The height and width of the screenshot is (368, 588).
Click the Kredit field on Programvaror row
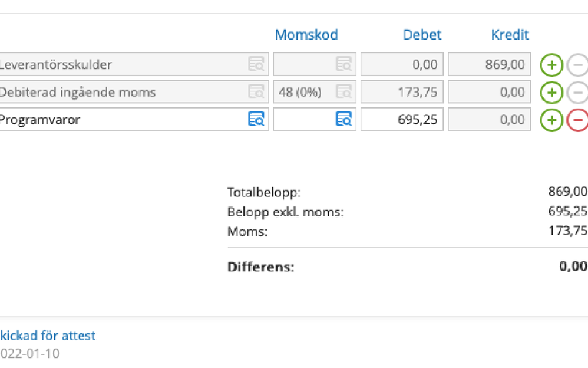pos(489,120)
